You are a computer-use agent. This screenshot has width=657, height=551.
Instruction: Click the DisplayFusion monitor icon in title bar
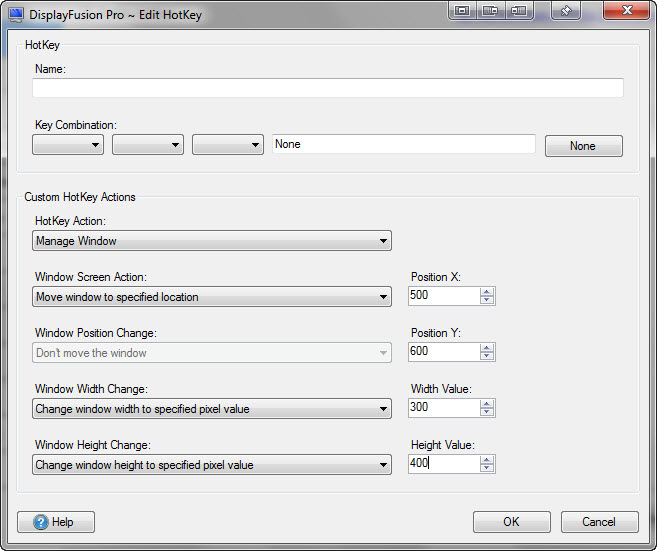point(16,12)
